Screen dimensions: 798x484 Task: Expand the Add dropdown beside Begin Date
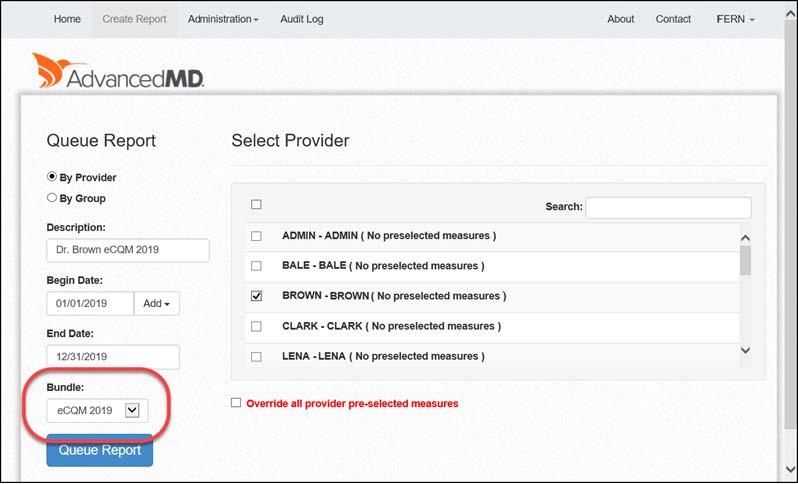[157, 303]
